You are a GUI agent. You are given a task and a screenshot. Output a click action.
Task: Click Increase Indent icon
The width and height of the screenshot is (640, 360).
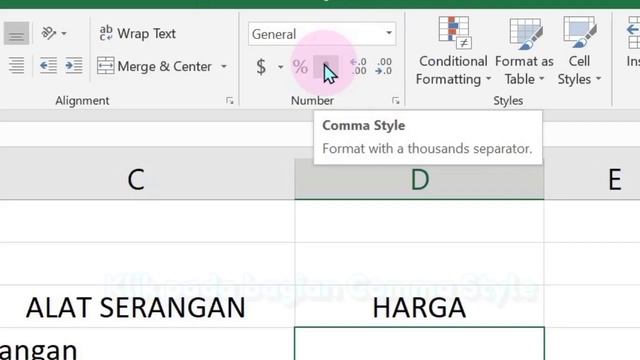coord(74,66)
